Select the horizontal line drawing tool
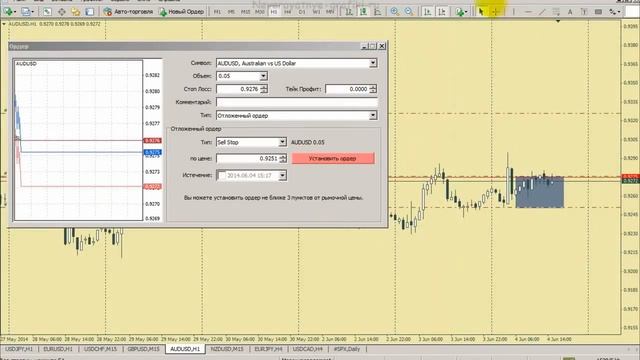Screen dimensions: 640x360 [x=528, y=12]
